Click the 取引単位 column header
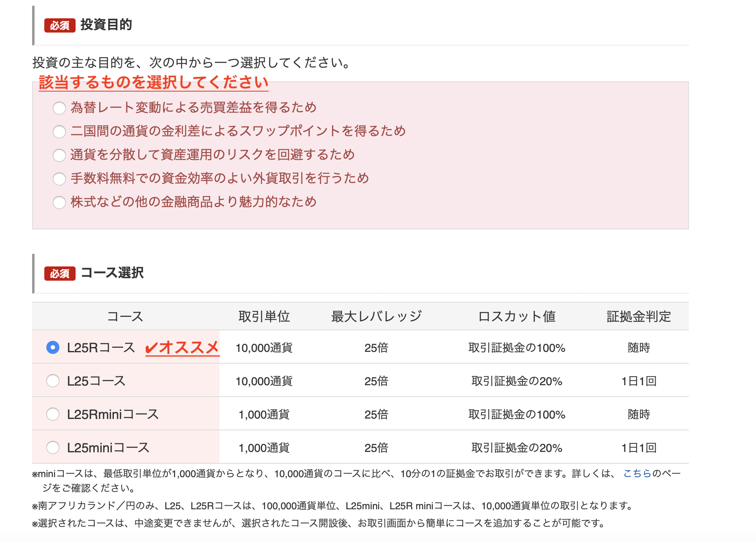 [264, 316]
